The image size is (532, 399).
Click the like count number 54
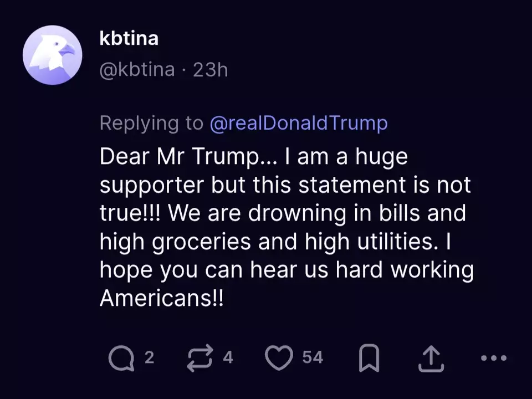click(313, 357)
